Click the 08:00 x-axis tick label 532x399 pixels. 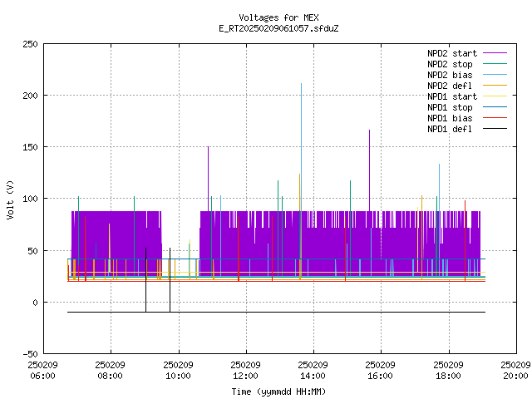[x=111, y=377]
